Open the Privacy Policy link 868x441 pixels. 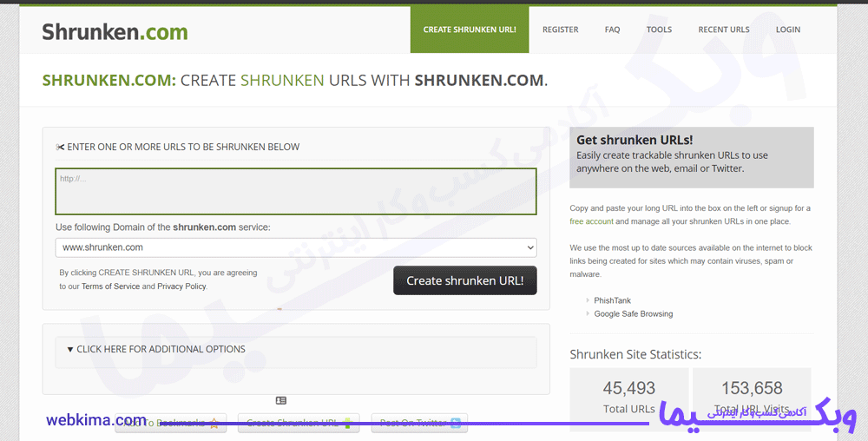(x=181, y=286)
